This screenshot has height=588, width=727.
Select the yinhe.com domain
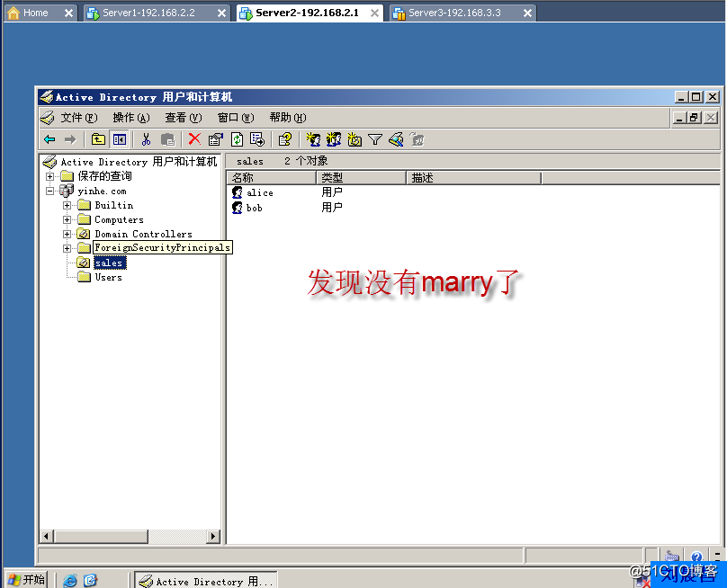pos(102,191)
